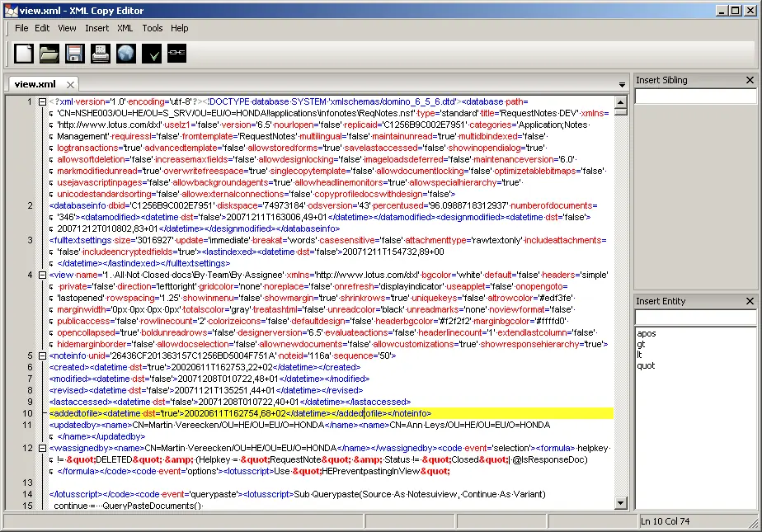Click line number 2 in the margin
The width and height of the screenshot is (762, 532).
(x=31, y=206)
